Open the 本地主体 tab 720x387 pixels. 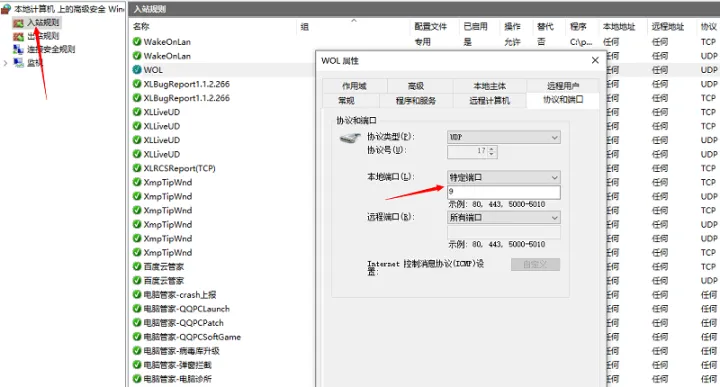pos(489,86)
